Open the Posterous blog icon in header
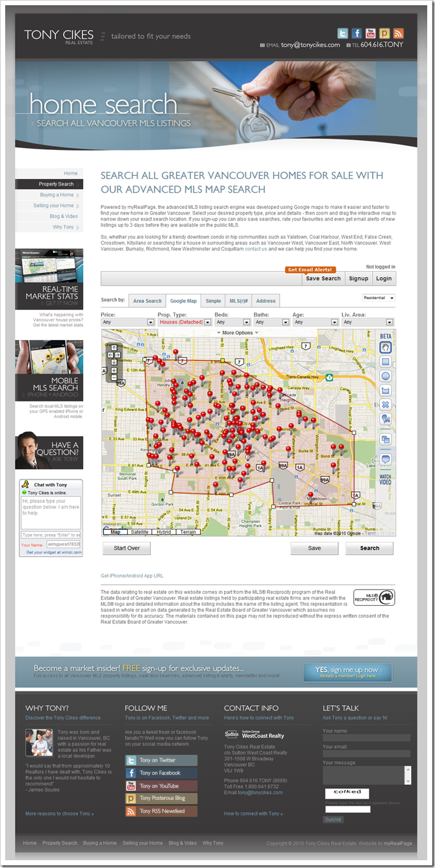The image size is (435, 868). (384, 34)
